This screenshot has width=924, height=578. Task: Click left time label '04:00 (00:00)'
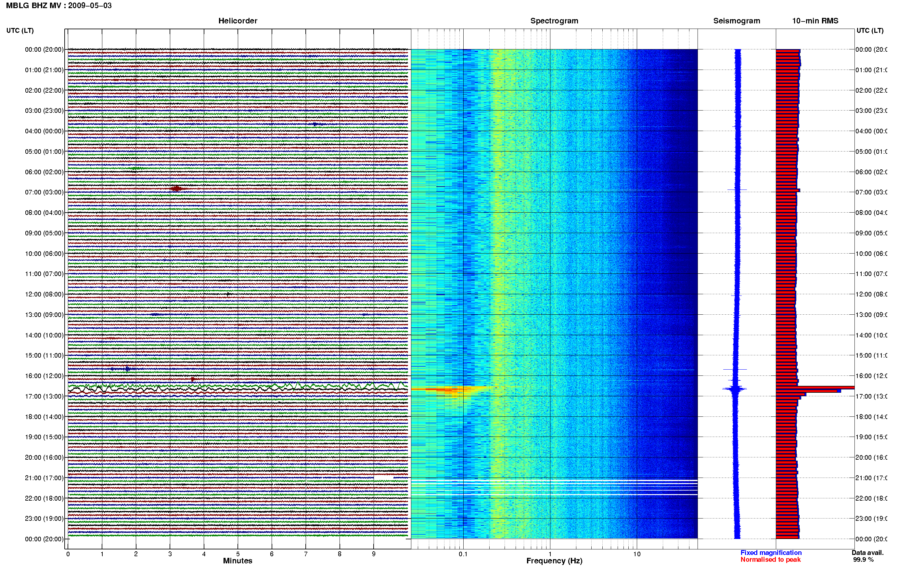pyautogui.click(x=44, y=131)
